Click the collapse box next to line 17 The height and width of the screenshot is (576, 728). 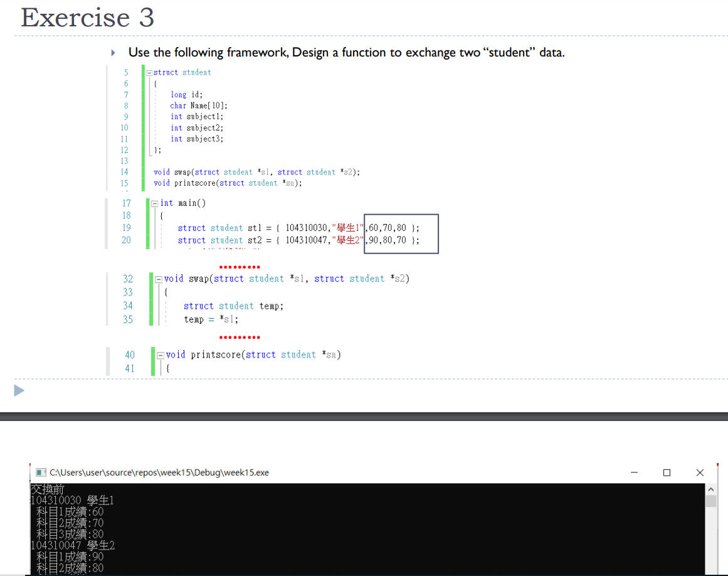[154, 203]
